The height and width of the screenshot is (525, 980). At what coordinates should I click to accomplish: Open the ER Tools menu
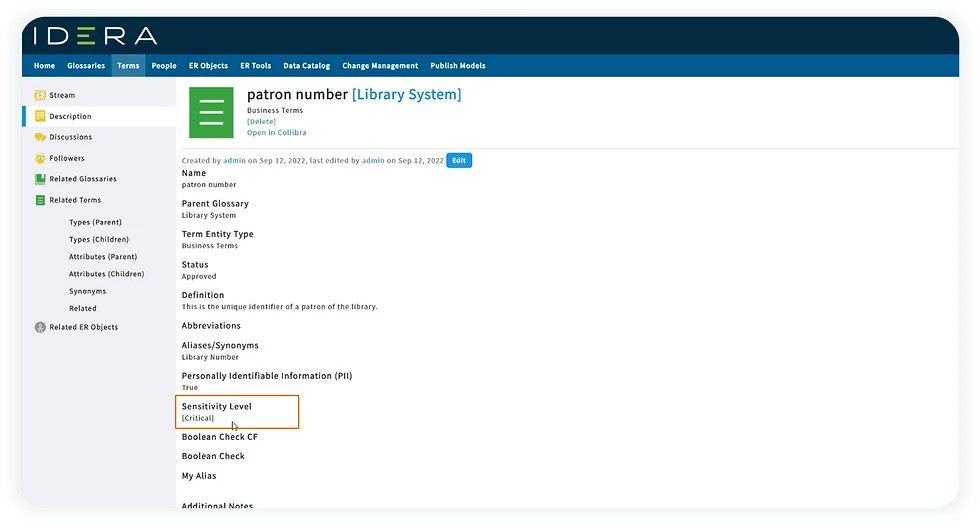(x=256, y=66)
